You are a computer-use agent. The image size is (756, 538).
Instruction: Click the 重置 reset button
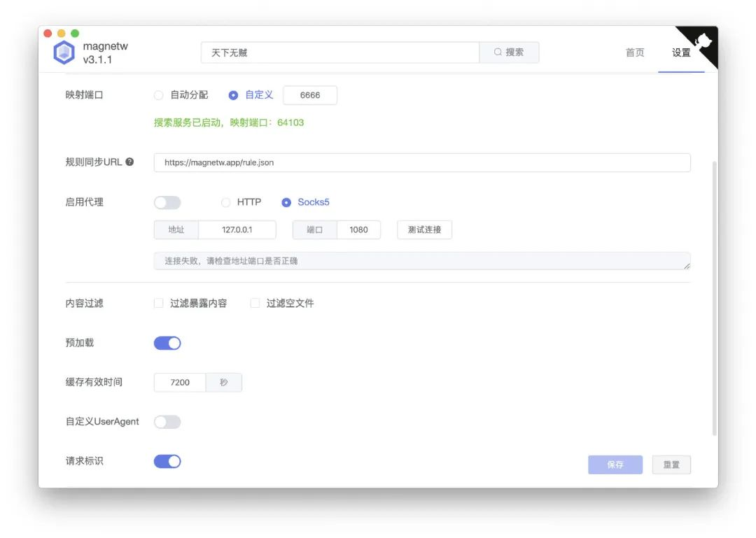coord(671,464)
